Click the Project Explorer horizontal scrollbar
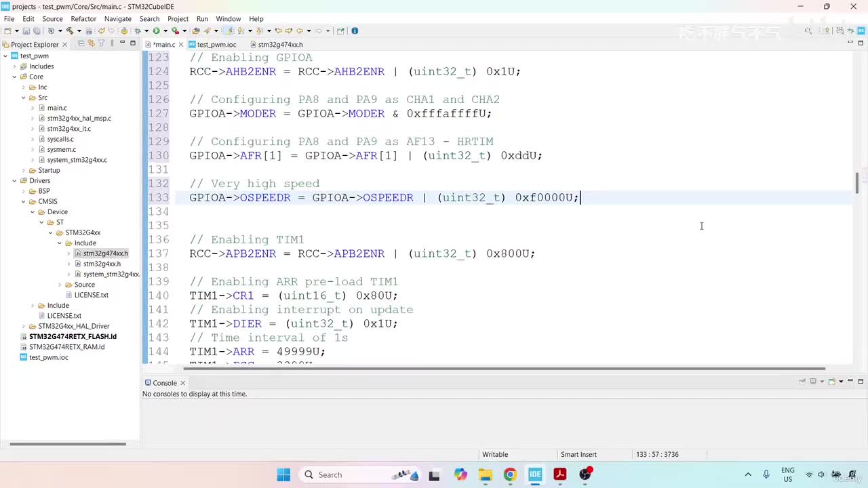Screen dimensions: 868x488 click(x=68, y=444)
